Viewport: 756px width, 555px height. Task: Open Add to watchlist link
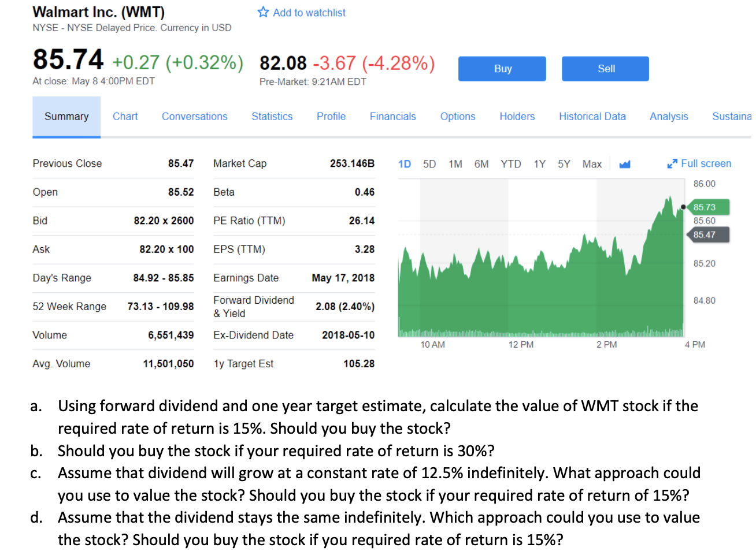309,13
